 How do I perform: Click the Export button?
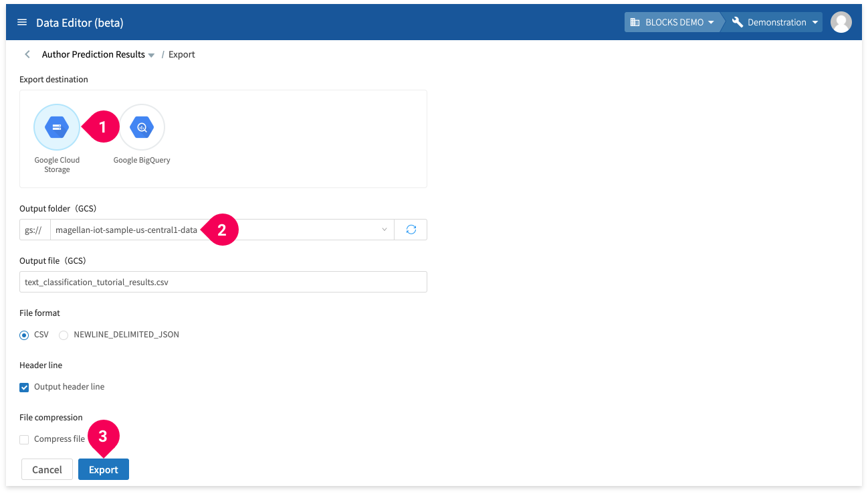[x=104, y=469]
